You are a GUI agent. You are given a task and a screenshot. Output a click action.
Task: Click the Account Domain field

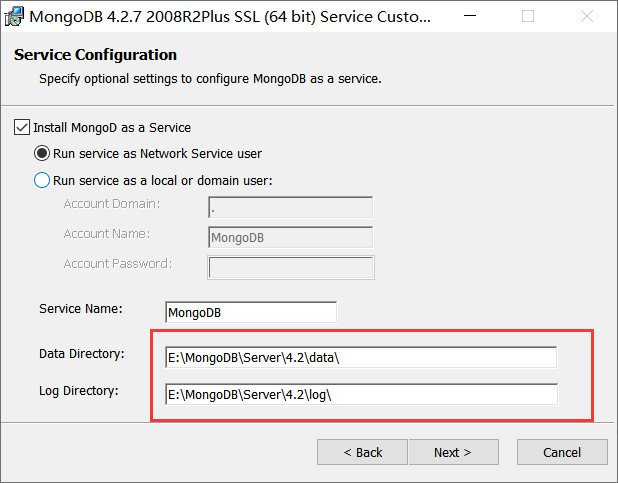(x=290, y=207)
